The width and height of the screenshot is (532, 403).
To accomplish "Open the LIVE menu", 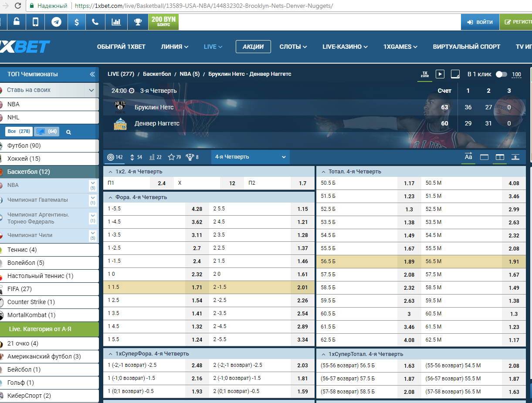I will 213,47.
